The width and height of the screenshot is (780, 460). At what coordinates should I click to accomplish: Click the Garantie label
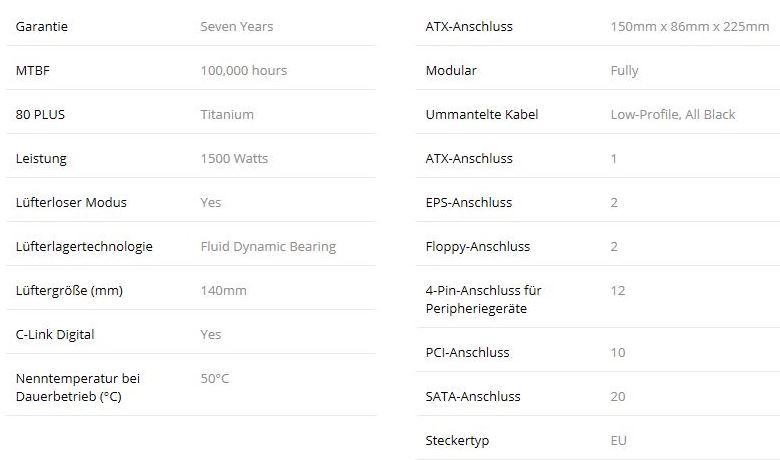(x=41, y=27)
